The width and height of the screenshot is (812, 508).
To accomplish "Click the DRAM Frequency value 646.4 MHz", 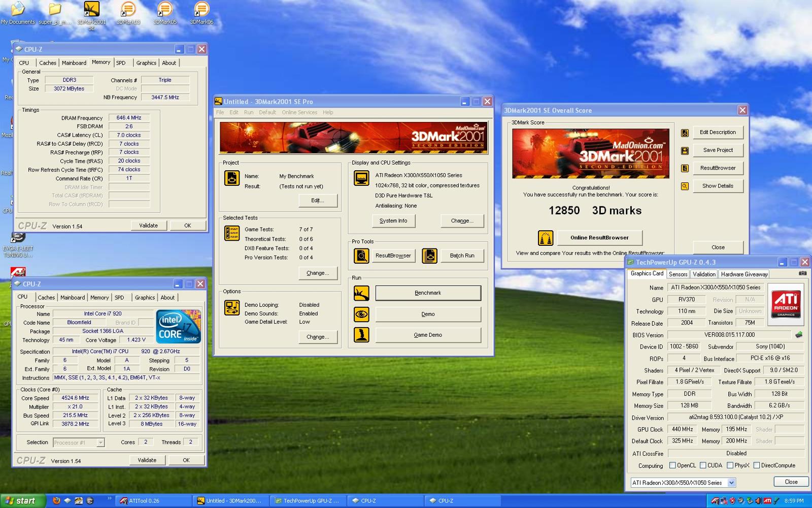I will tap(129, 118).
